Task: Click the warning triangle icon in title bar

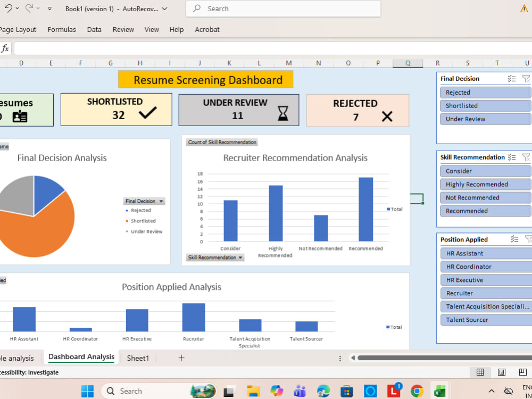Action: coord(524,9)
